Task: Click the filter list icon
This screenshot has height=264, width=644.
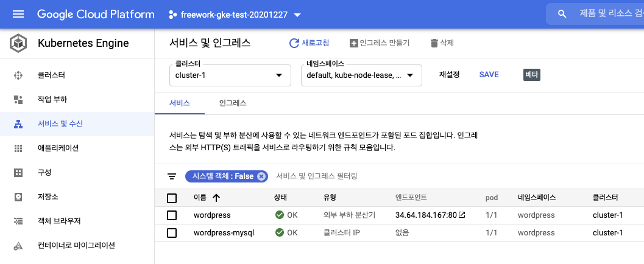Action: [172, 176]
